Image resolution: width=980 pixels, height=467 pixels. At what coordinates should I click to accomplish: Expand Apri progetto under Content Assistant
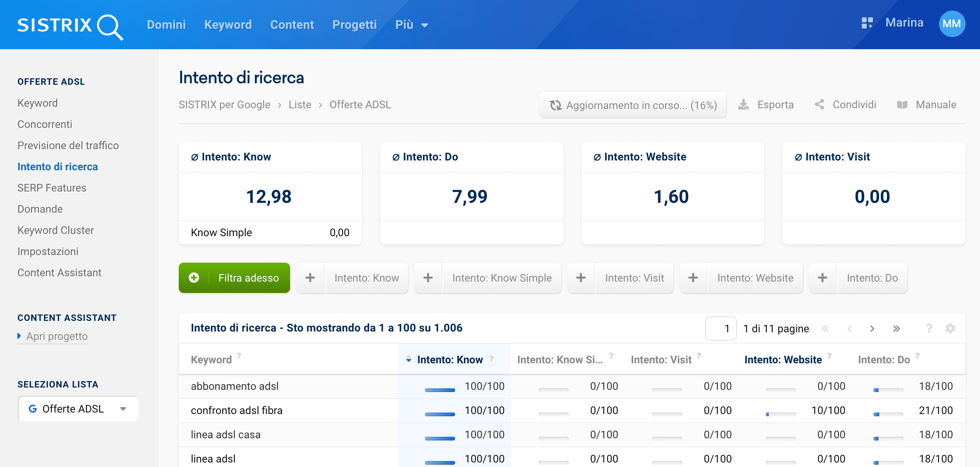pos(56,336)
